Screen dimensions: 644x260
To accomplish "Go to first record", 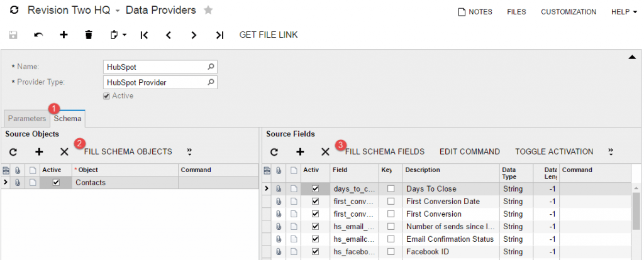I will click(144, 35).
